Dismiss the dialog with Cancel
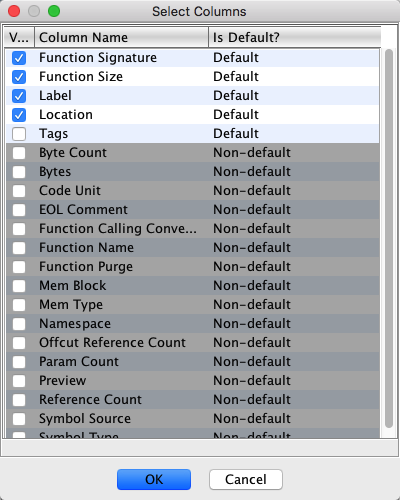 click(246, 479)
